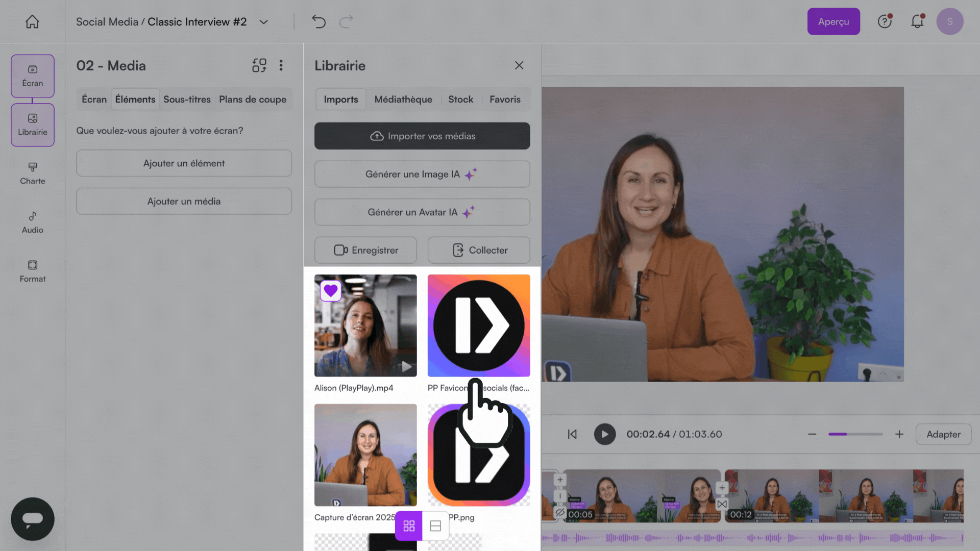Select the Sous-titres tab
The width and height of the screenshot is (980, 551).
tap(187, 99)
